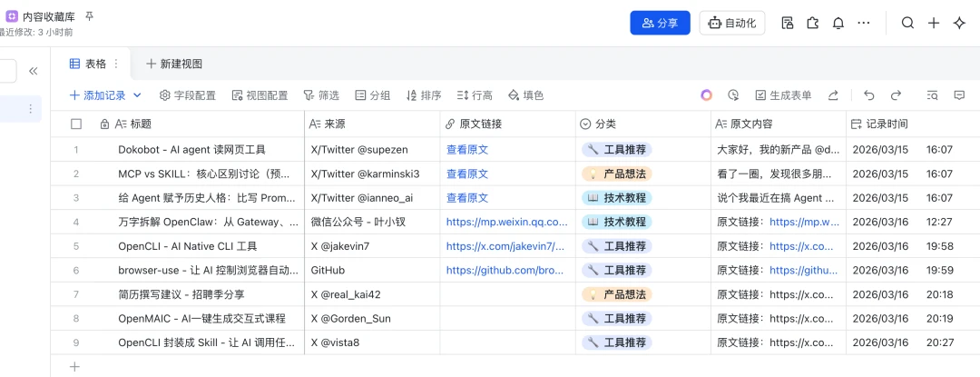Click 技术教程 tag in 万字拆解 OpenClaw row
The width and height of the screenshot is (980, 377).
coord(617,222)
